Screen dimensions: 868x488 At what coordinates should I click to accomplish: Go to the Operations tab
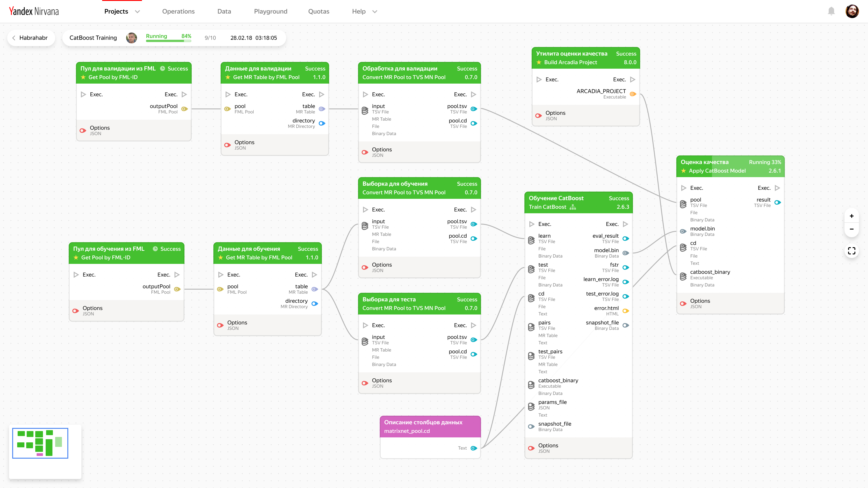click(178, 12)
